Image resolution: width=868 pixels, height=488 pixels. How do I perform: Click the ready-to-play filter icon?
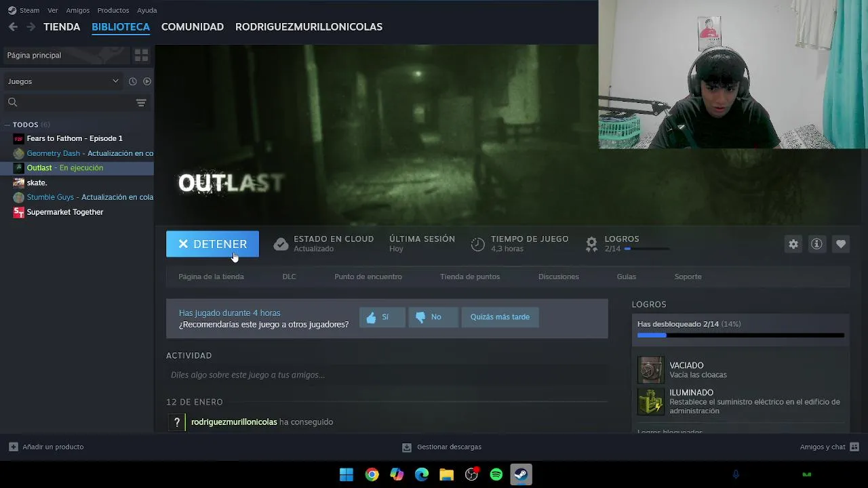[x=147, y=81]
